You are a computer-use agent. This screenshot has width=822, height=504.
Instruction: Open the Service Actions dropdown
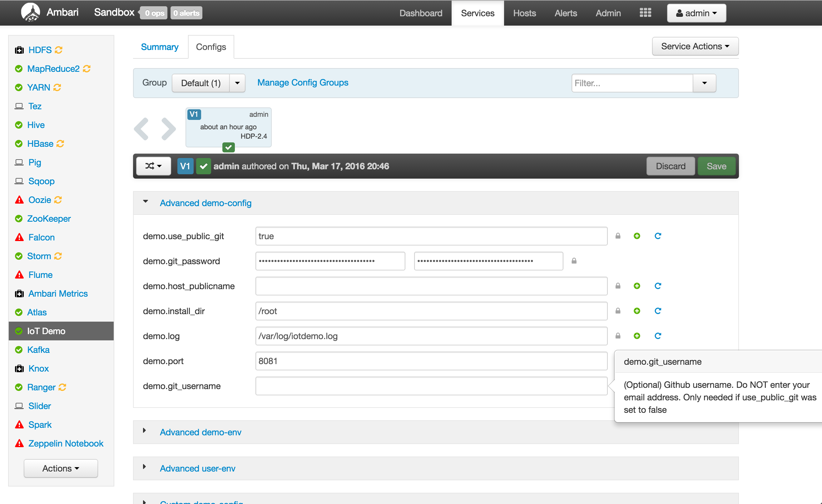[x=695, y=46]
